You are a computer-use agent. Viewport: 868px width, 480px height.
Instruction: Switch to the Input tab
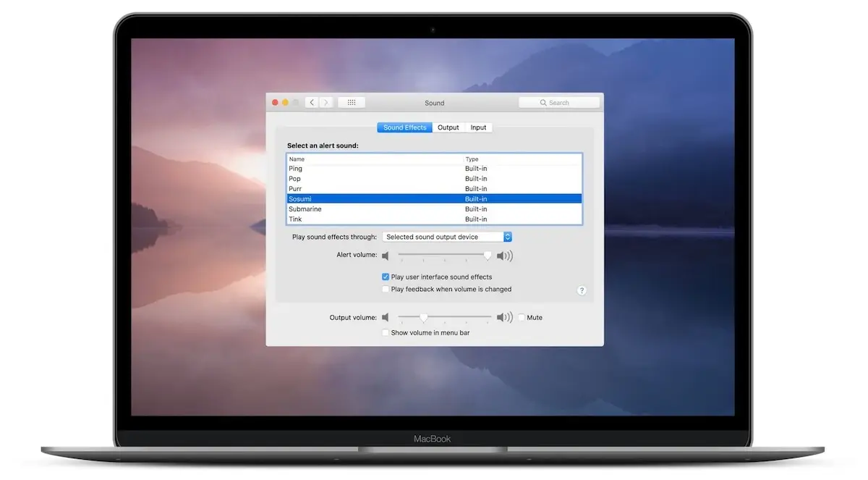478,127
